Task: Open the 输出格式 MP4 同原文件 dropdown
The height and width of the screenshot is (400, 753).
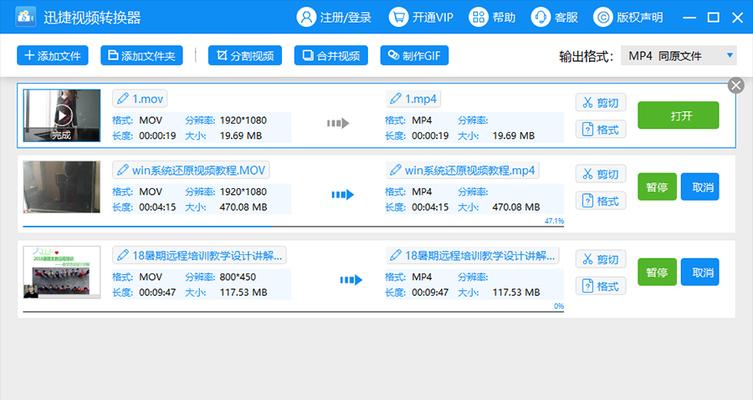Action: point(679,56)
